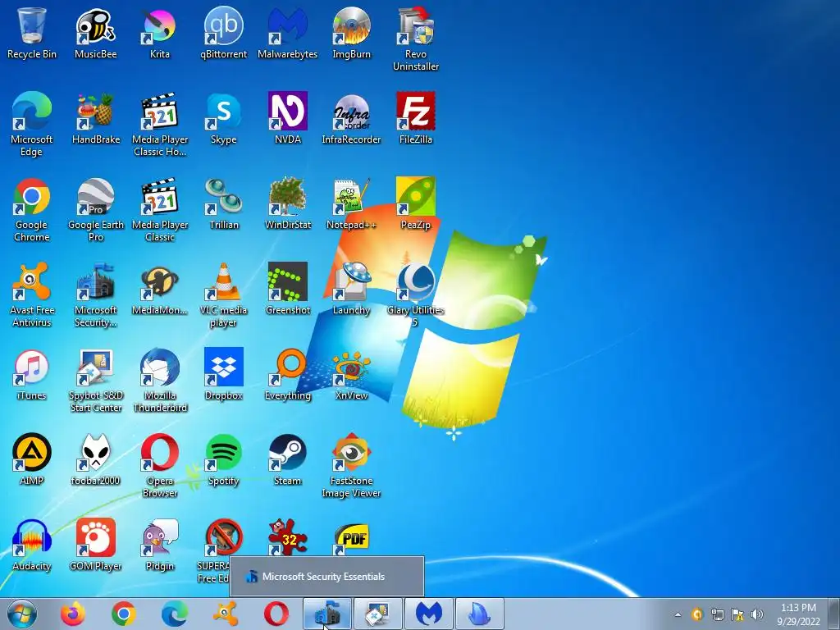The width and height of the screenshot is (840, 630).
Task: Select the NVDA desktop icon
Action: click(x=288, y=118)
